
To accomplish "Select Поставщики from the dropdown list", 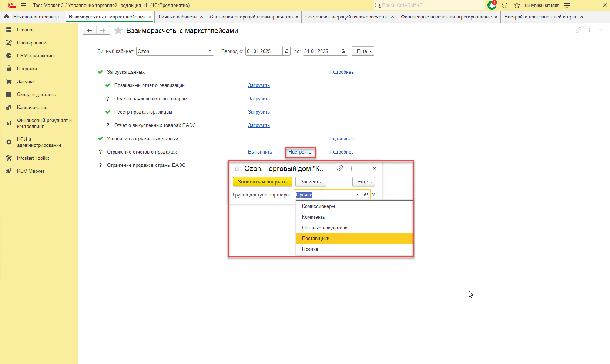I will [316, 238].
